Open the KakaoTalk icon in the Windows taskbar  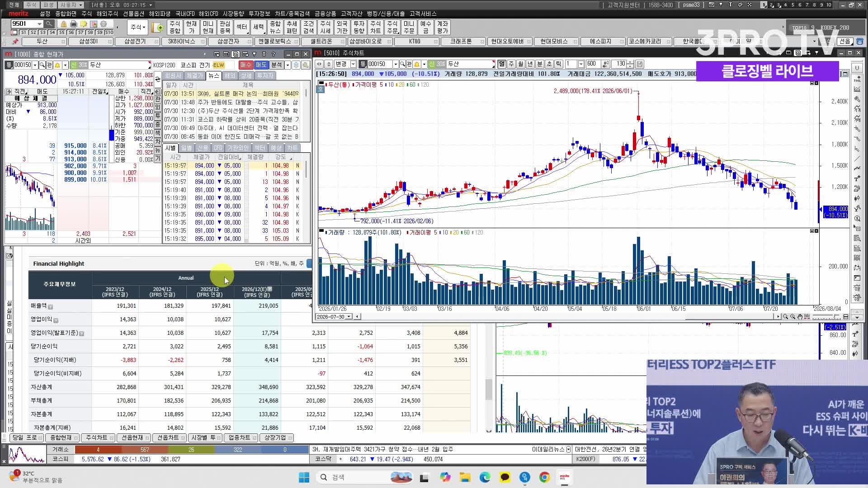[x=505, y=477]
